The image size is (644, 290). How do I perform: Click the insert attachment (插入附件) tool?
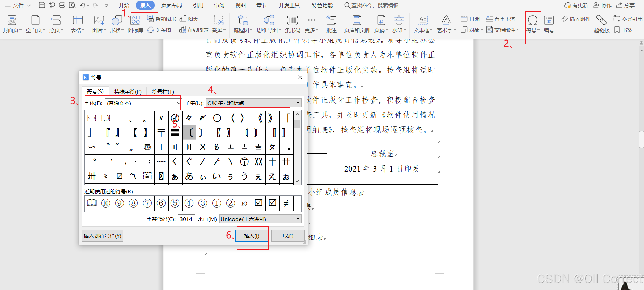576,19
